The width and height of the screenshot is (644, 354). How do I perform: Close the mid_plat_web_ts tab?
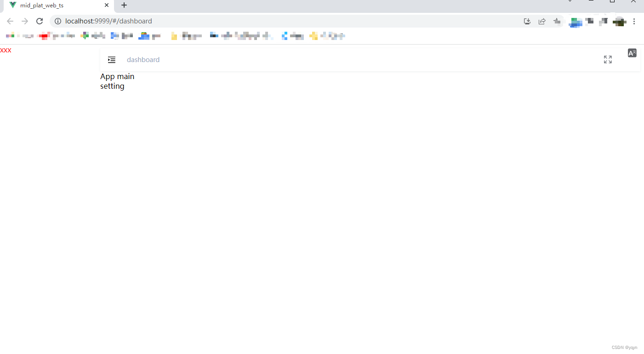tap(107, 6)
